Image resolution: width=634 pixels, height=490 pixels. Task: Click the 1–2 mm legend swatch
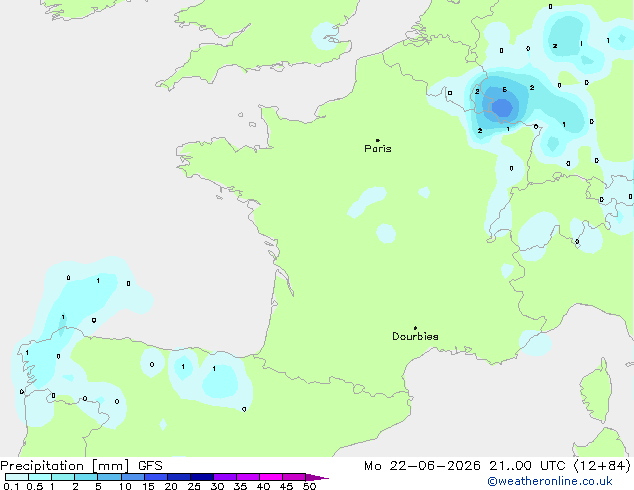[x=63, y=477]
